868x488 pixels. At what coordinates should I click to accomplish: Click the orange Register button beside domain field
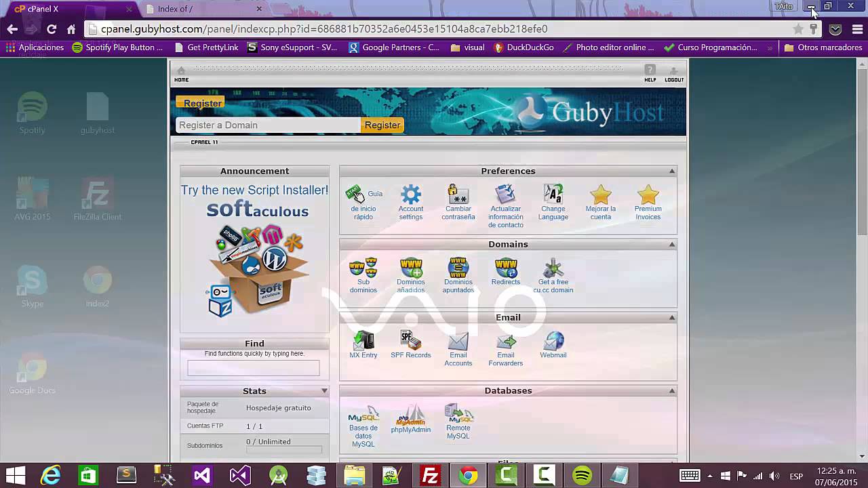click(382, 125)
